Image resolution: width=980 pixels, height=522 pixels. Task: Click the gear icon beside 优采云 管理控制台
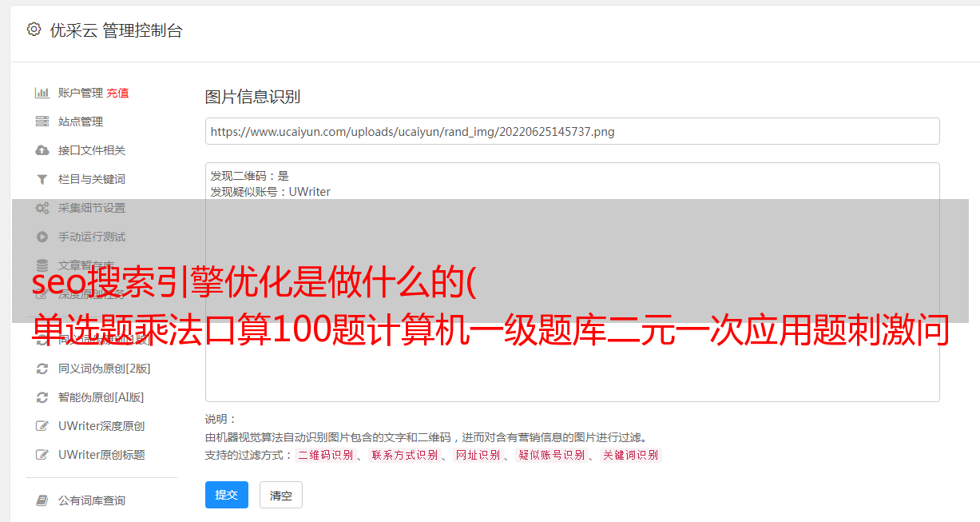(x=34, y=30)
